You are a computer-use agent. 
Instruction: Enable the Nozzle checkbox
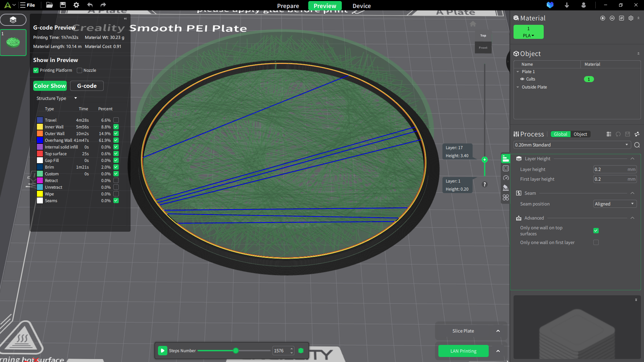point(79,70)
